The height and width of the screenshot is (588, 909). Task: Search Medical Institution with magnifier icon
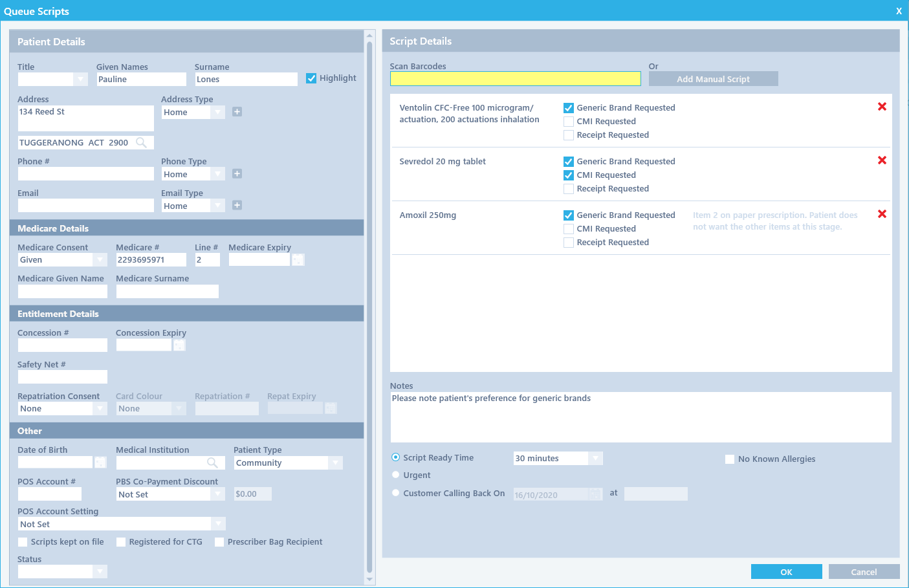212,463
